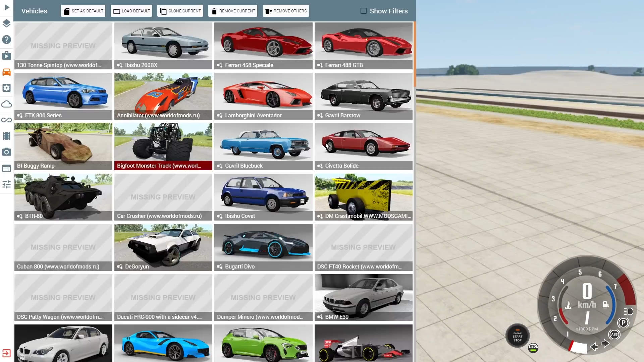Click the play arrow icon in sidebar
The height and width of the screenshot is (362, 644).
(x=7, y=7)
